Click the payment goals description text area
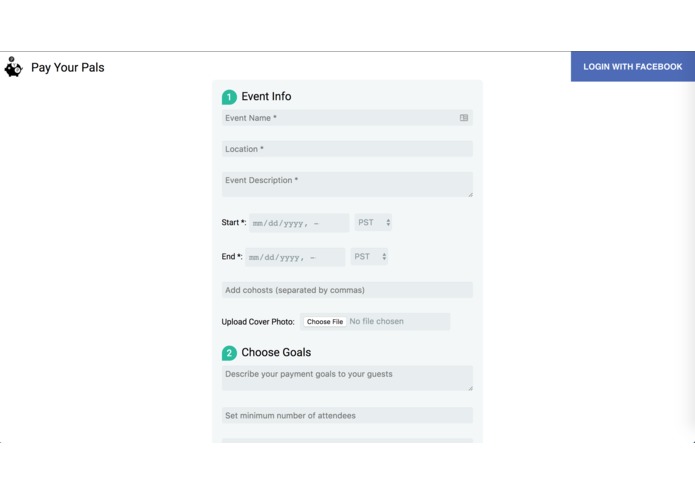Screen dimensions: 695x494 (x=347, y=378)
